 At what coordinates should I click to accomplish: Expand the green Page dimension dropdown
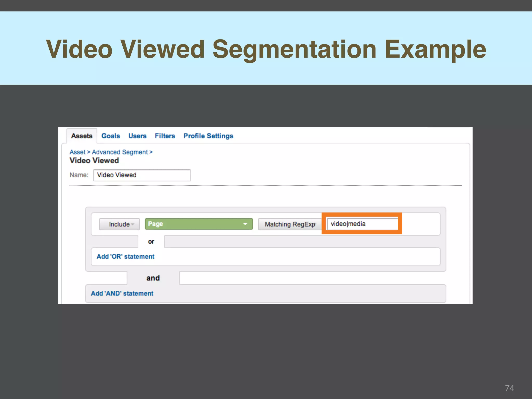click(x=199, y=224)
